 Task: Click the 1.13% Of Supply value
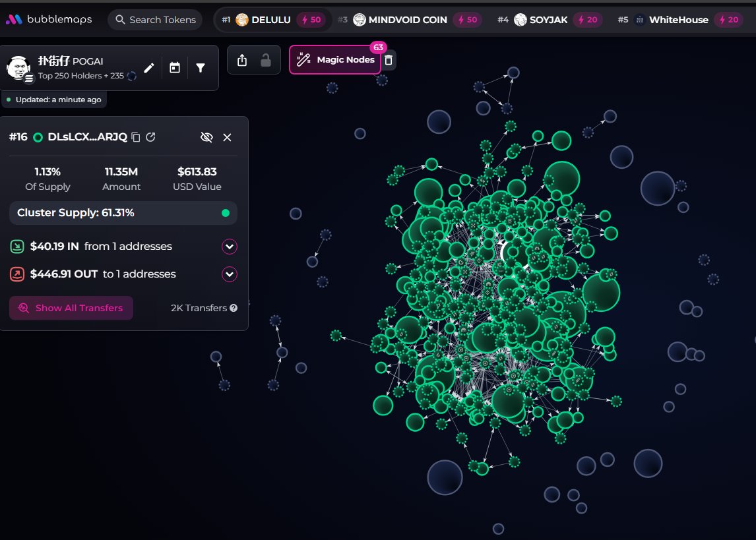coord(47,172)
